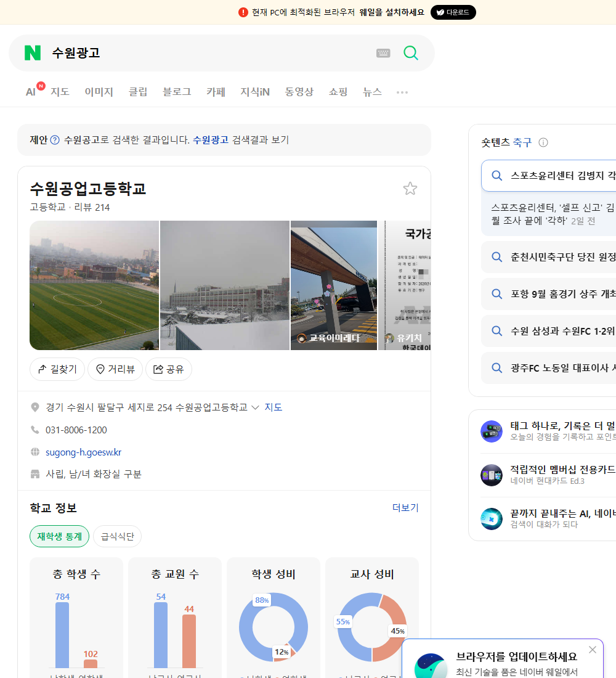Image resolution: width=616 pixels, height=678 pixels.
Task: Click the globe icon by the website
Action: click(35, 452)
